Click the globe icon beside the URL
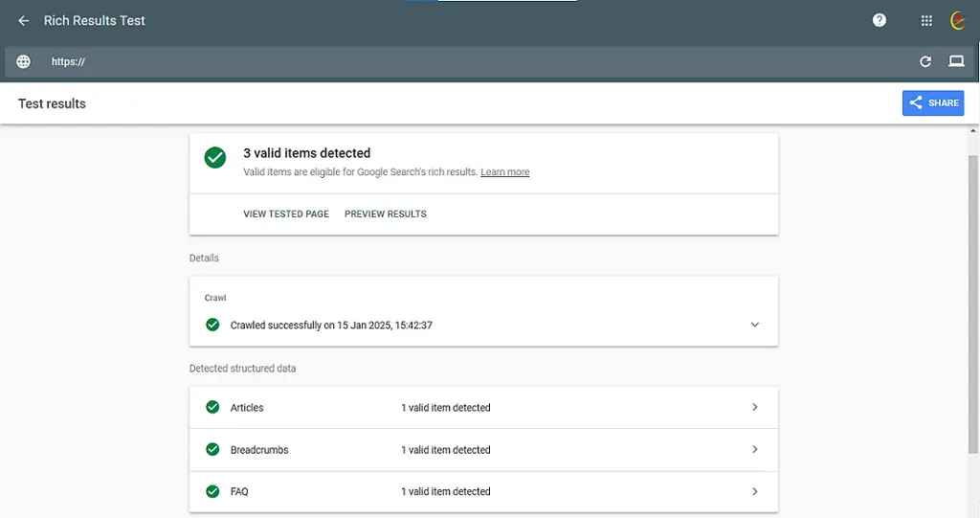 [x=23, y=61]
